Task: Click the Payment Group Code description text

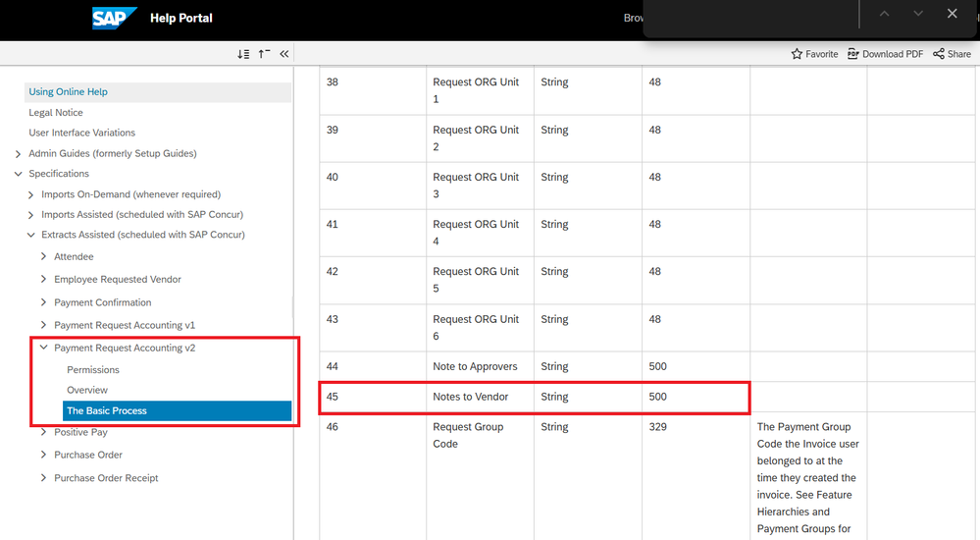Action: 808,478
